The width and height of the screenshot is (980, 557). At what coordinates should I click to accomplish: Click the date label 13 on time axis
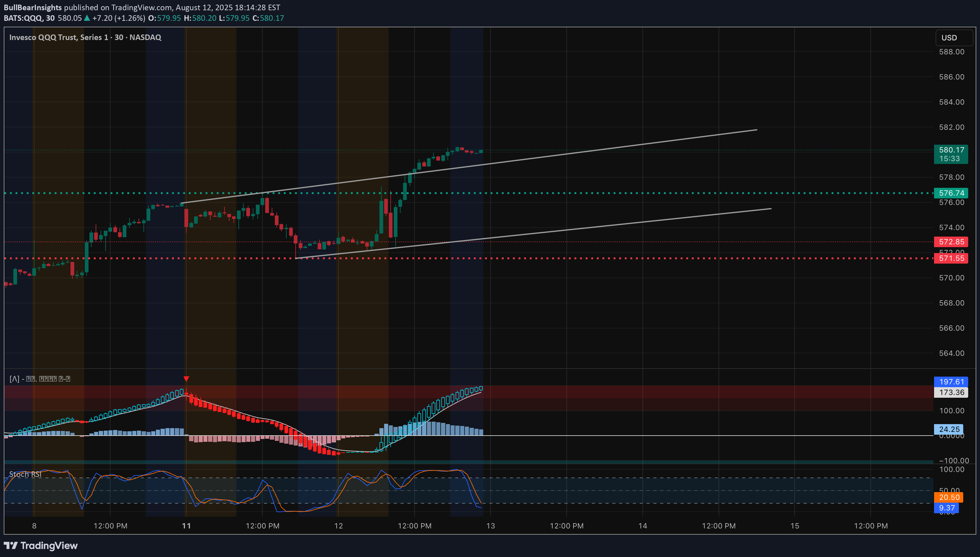(490, 526)
